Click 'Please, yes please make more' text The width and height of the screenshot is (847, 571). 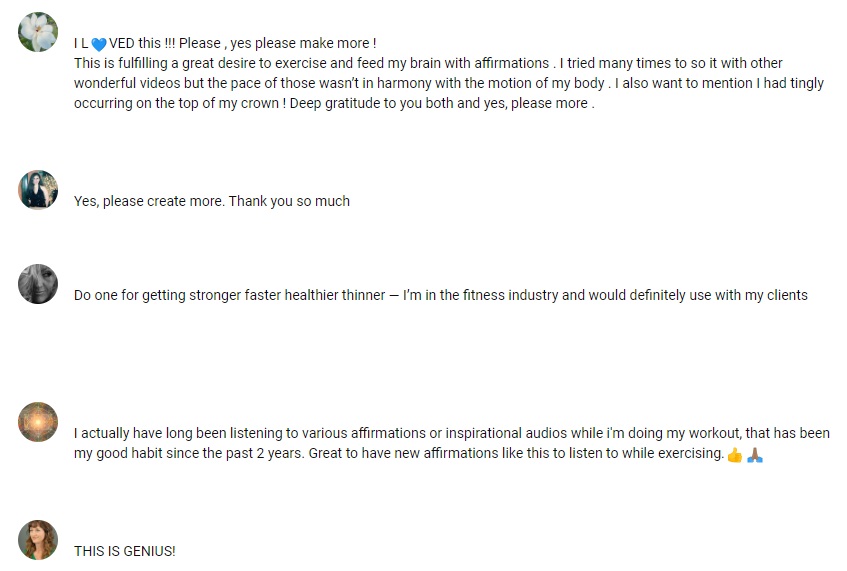[x=278, y=43]
